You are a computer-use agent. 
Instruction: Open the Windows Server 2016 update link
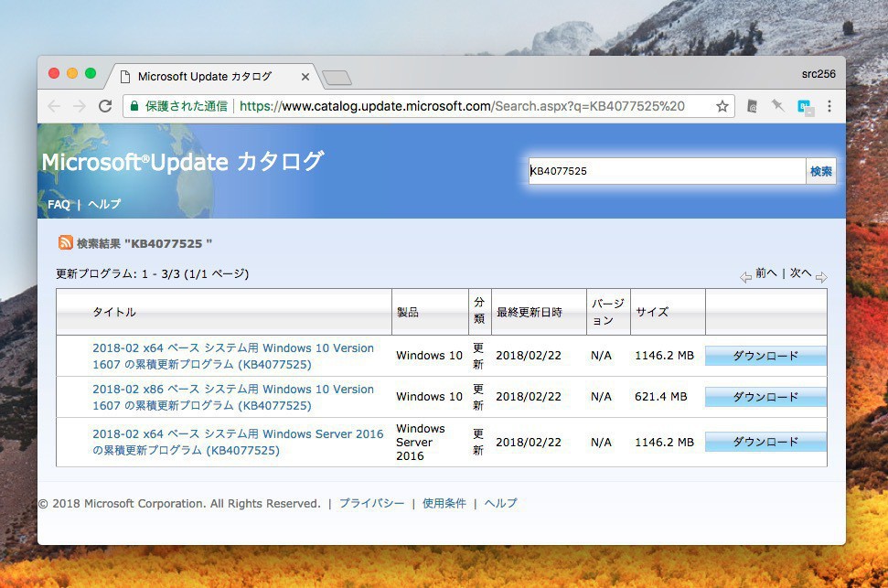(238, 442)
